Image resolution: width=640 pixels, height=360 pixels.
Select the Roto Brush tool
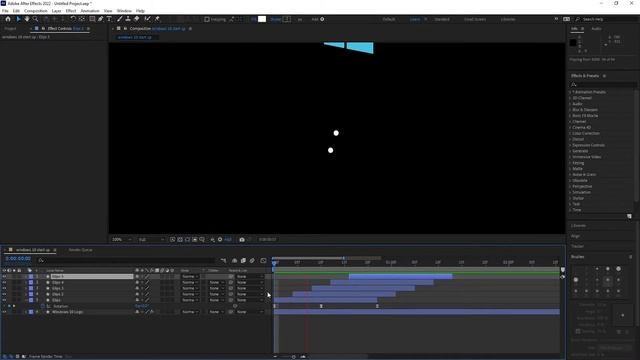147,19
